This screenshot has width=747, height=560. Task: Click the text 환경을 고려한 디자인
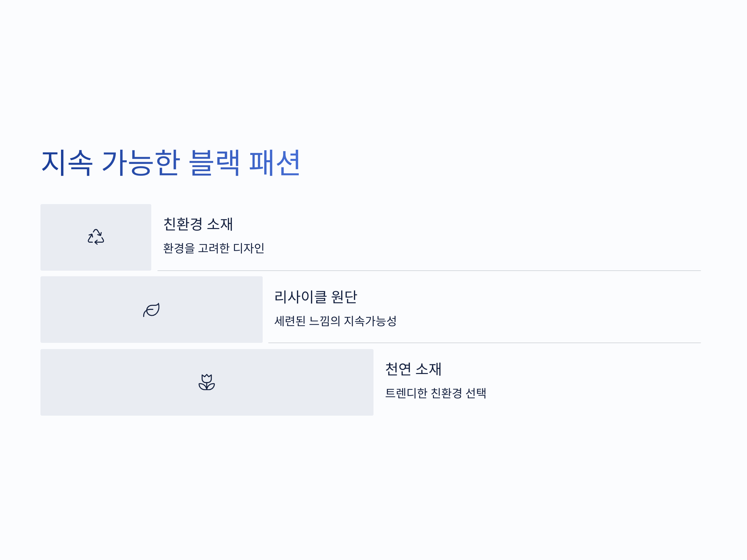point(214,248)
